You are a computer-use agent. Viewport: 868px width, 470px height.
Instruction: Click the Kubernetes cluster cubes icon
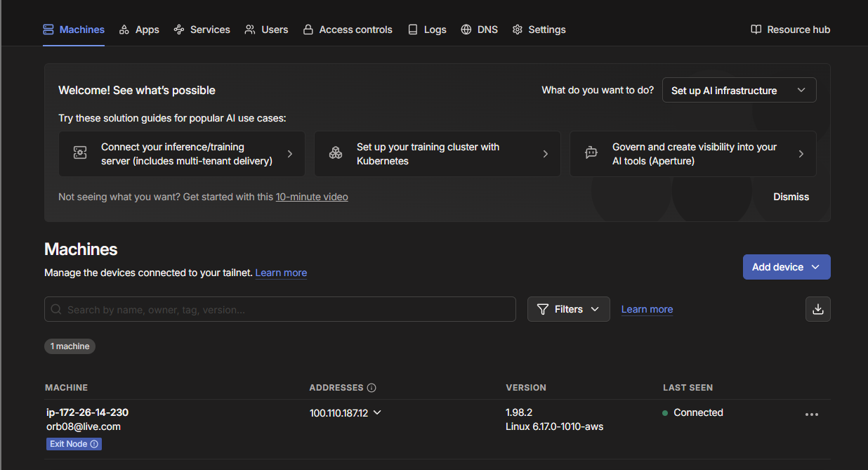tap(336, 153)
